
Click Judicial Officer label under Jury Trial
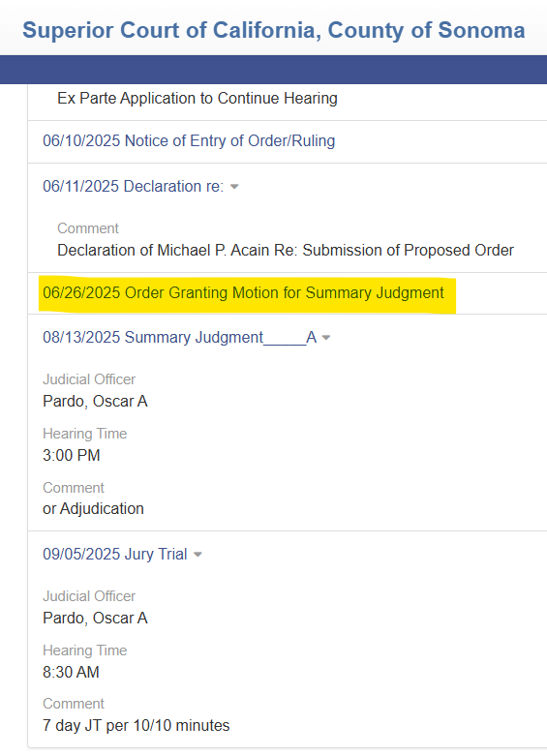point(89,596)
